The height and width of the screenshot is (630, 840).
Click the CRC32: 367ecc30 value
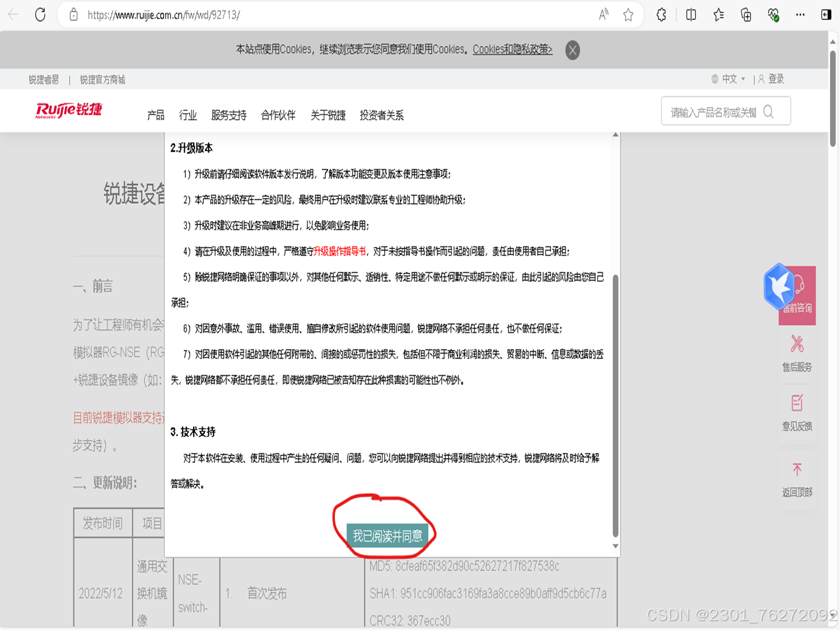point(410,620)
